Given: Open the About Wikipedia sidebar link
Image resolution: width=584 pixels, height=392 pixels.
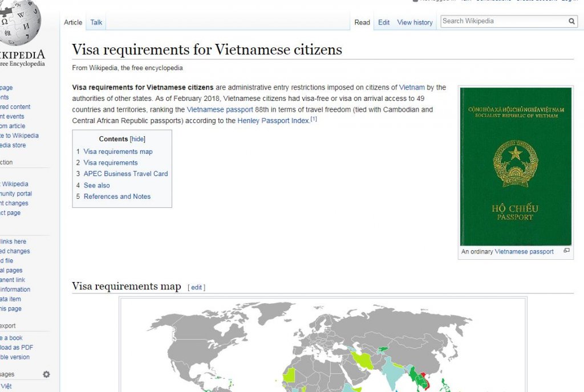Looking at the screenshot, I should (14, 184).
